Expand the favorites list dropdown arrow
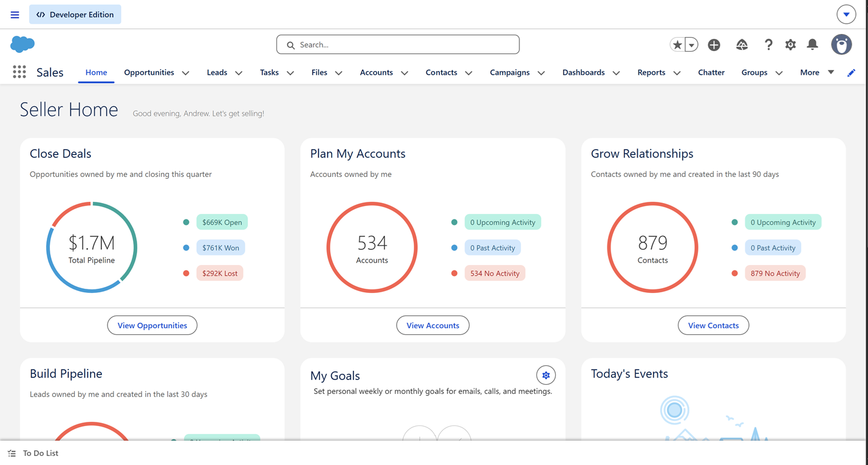 [691, 44]
